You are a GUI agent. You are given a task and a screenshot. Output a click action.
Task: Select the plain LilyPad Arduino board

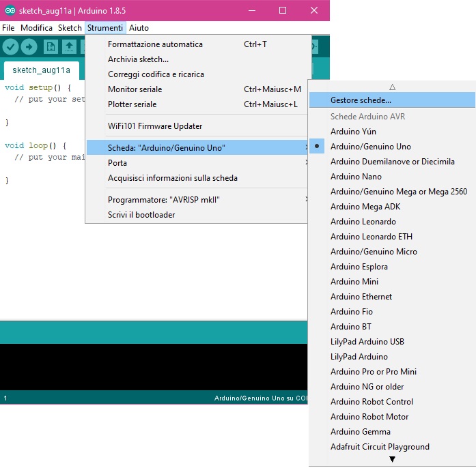(x=392, y=357)
